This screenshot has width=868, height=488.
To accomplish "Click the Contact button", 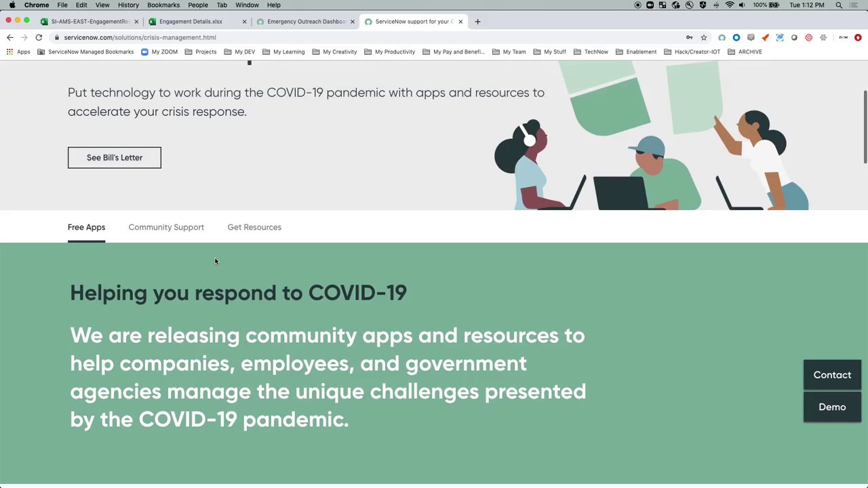I will (x=832, y=375).
